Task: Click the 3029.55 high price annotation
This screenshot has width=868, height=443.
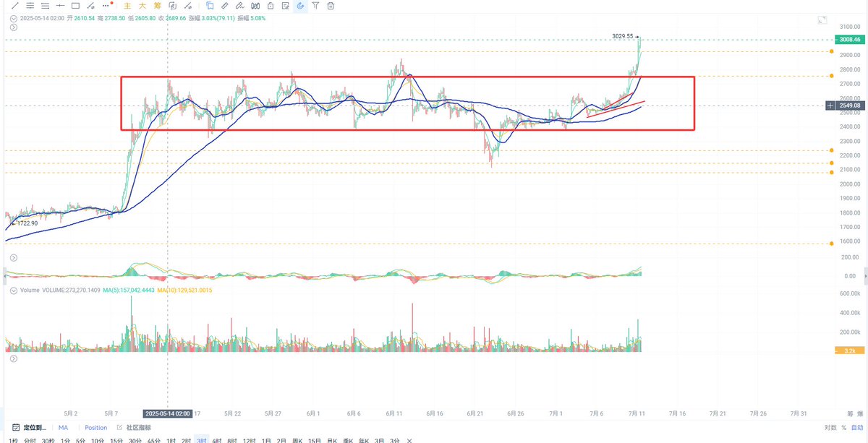Action: 622,36
